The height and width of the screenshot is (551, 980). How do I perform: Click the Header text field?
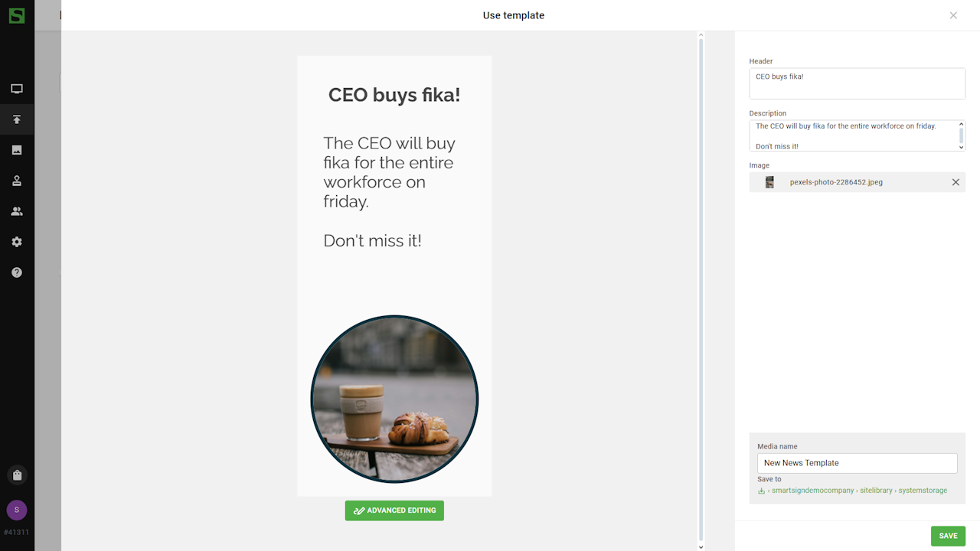pyautogui.click(x=857, y=83)
